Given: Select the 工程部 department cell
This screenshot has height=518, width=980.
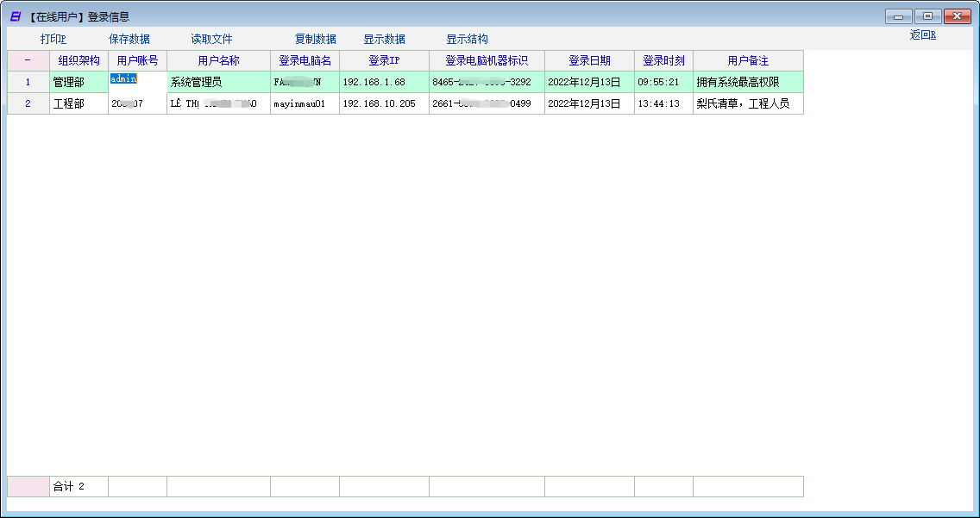Looking at the screenshot, I should coord(79,103).
